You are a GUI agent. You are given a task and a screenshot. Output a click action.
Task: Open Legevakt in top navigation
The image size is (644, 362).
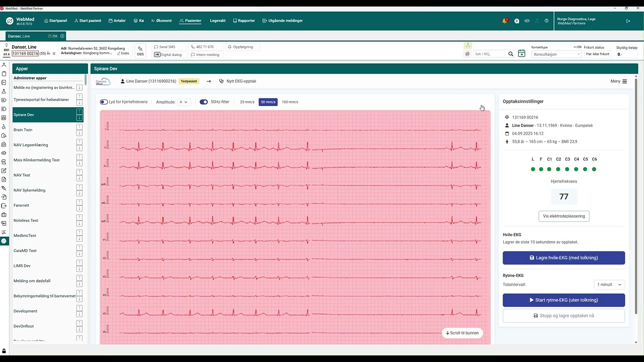pyautogui.click(x=218, y=21)
